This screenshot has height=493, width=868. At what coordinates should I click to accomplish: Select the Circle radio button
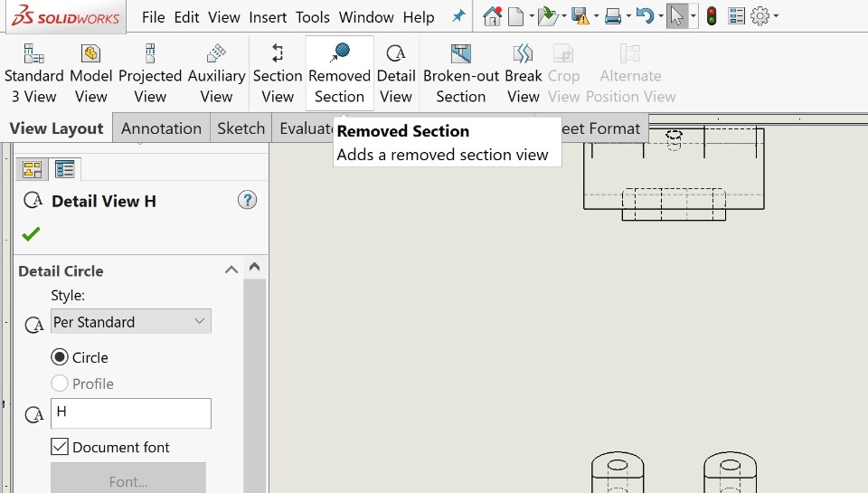pos(60,357)
